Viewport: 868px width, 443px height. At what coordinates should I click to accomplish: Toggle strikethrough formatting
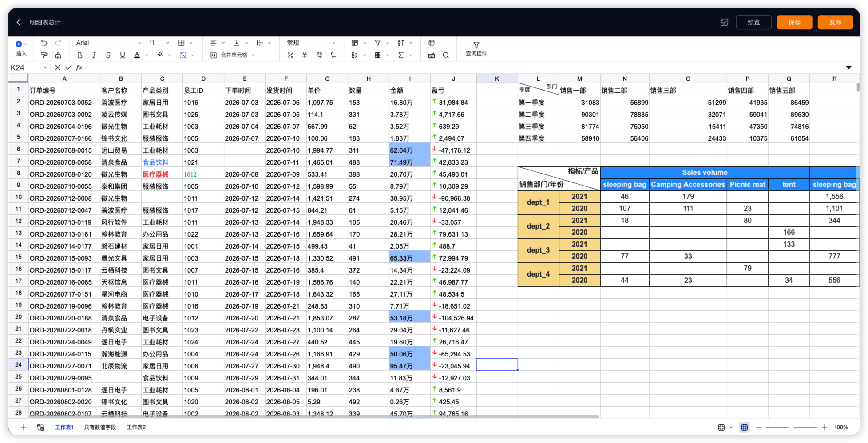[x=108, y=55]
